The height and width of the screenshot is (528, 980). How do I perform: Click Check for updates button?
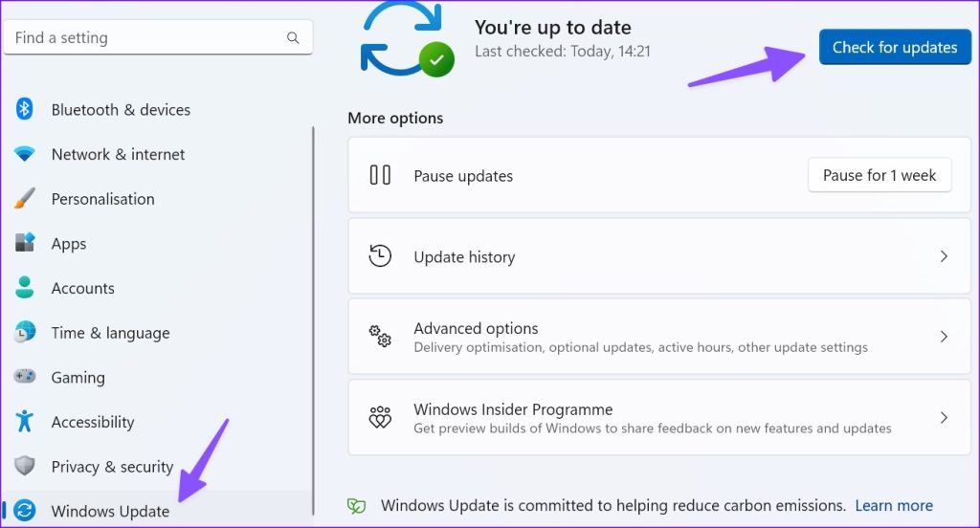895,47
